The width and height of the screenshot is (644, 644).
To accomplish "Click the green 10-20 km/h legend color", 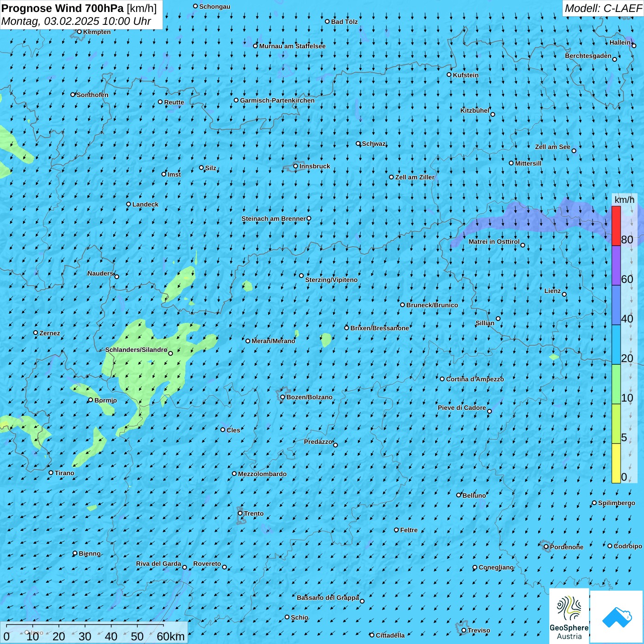I will (x=616, y=384).
